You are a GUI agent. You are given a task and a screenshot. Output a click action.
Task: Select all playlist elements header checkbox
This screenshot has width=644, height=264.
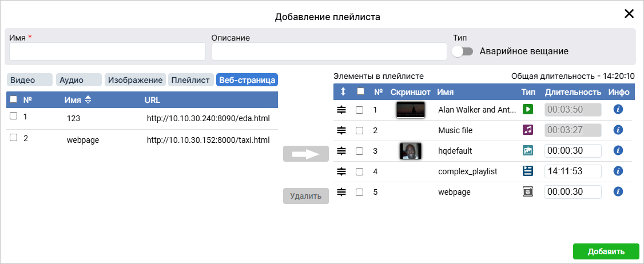click(361, 91)
